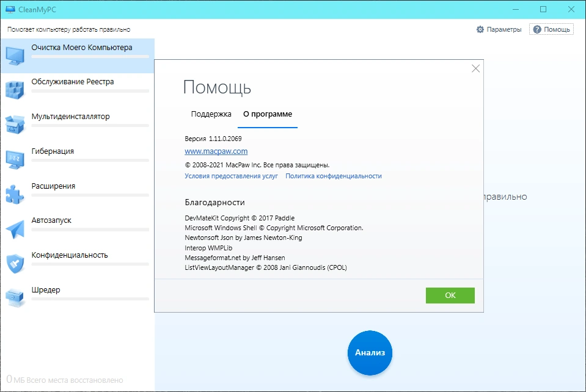Open Параметры settings label
The image size is (586, 392).
[504, 29]
